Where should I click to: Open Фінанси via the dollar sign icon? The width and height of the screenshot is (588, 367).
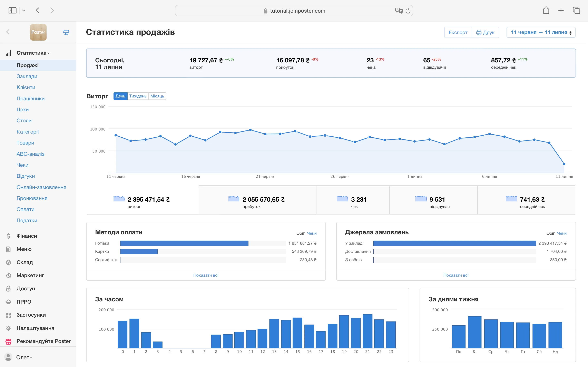8,236
